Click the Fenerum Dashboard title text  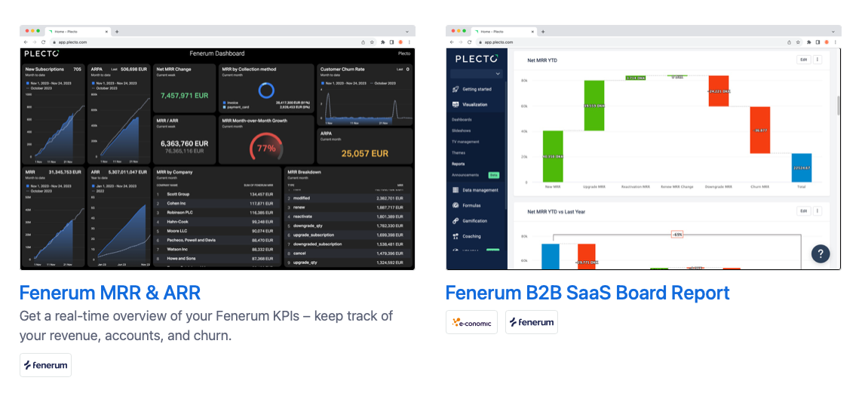pyautogui.click(x=217, y=54)
